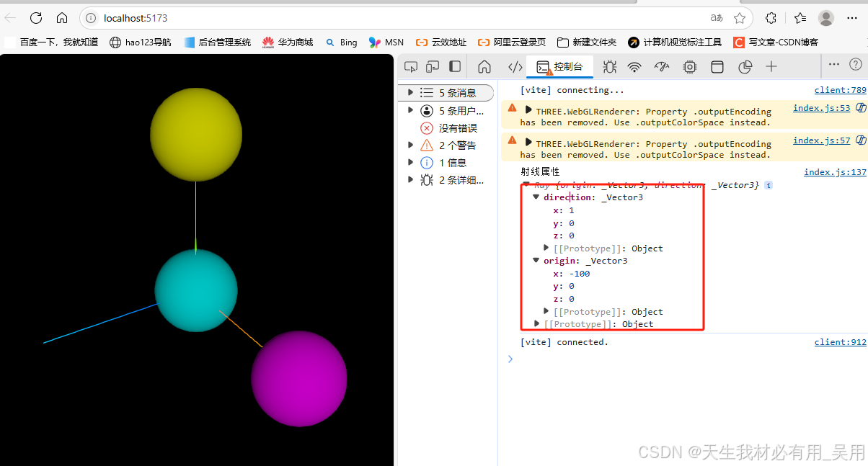The width and height of the screenshot is (868, 466).
Task: Click the 射线属性 log message
Action: coord(540,172)
